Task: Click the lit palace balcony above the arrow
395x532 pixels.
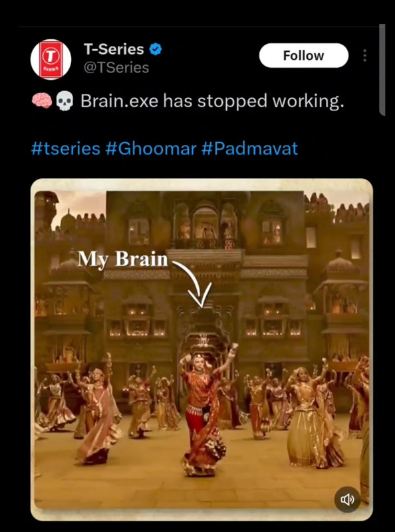Action: [x=205, y=225]
